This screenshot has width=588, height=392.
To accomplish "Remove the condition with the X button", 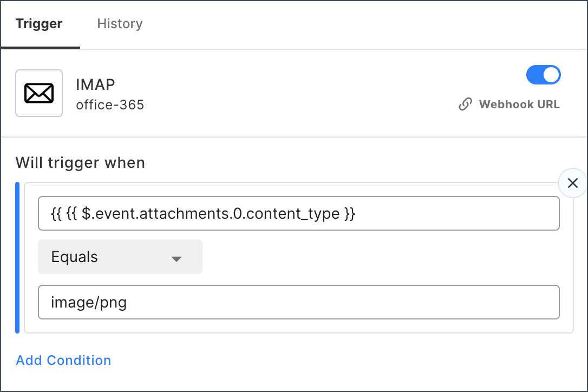I will click(x=573, y=183).
